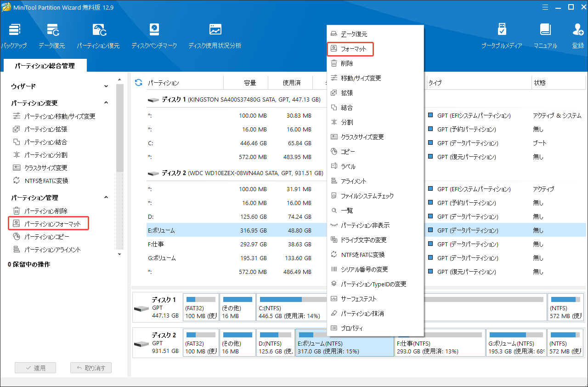Click パーティションフォーマット in the sidebar

[x=48, y=224]
